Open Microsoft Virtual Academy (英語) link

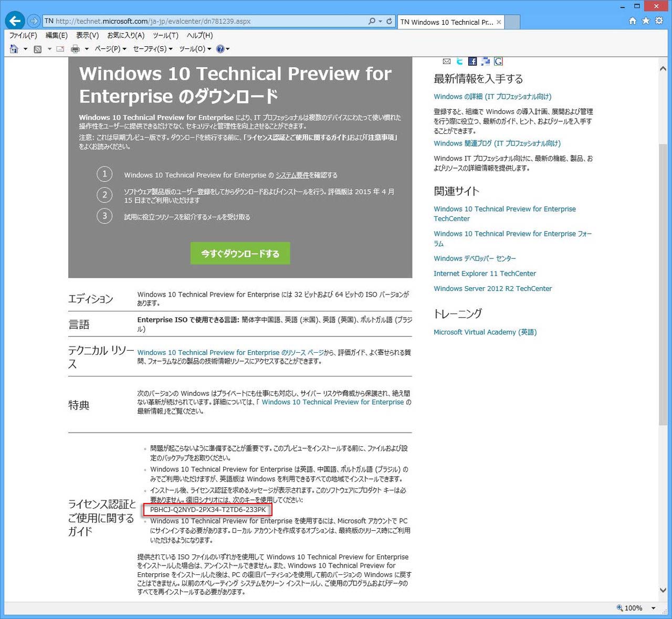[485, 332]
